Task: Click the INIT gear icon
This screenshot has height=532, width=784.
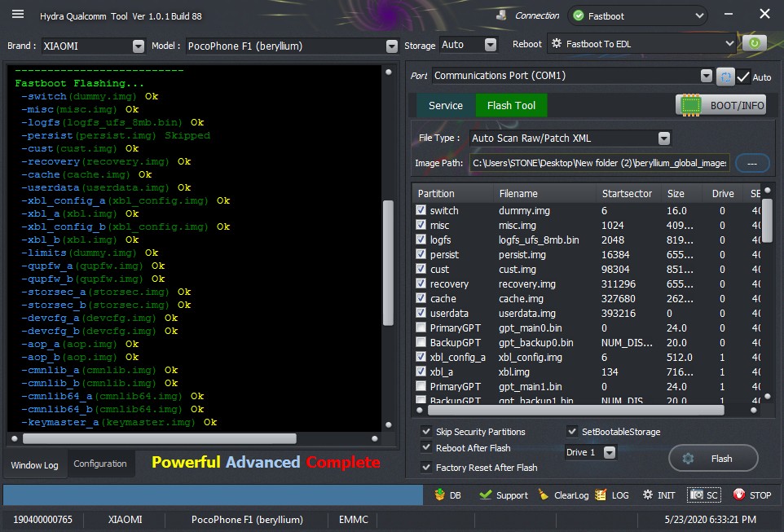Action: [648, 495]
